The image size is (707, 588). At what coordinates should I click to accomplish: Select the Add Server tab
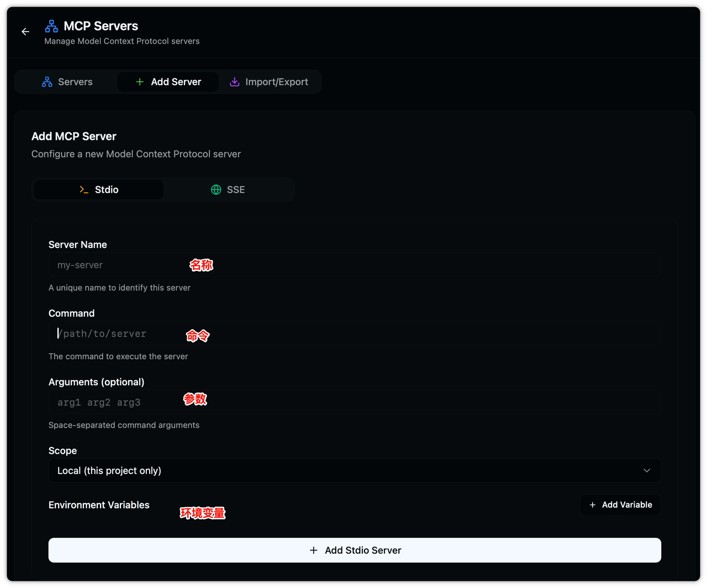(x=168, y=82)
